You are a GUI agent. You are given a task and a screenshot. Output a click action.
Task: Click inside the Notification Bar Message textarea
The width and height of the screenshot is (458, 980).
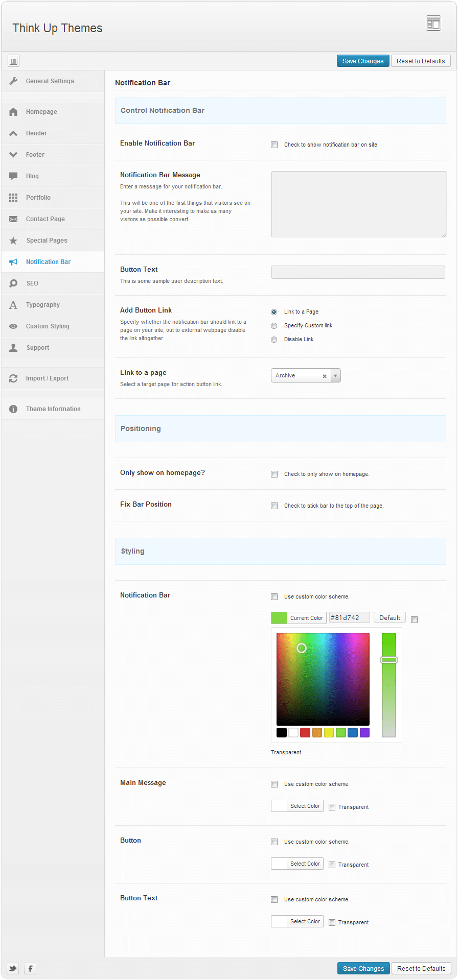(358, 204)
